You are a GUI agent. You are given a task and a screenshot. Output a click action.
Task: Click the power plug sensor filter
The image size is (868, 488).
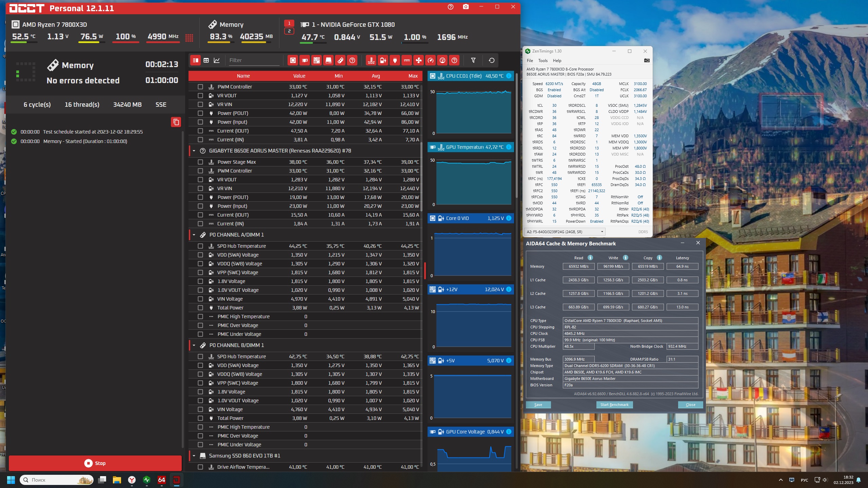coord(395,60)
